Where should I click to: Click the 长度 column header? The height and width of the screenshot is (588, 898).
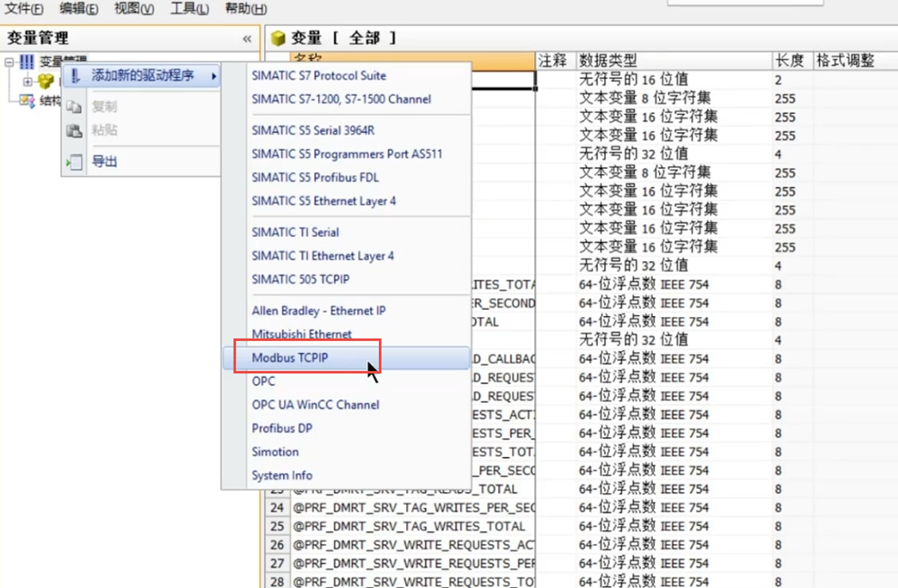click(x=789, y=60)
